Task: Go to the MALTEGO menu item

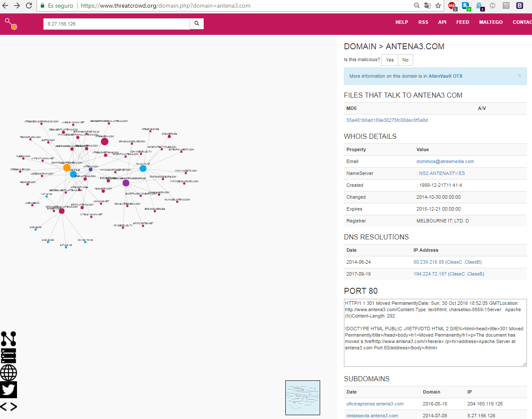Action: coord(491,22)
